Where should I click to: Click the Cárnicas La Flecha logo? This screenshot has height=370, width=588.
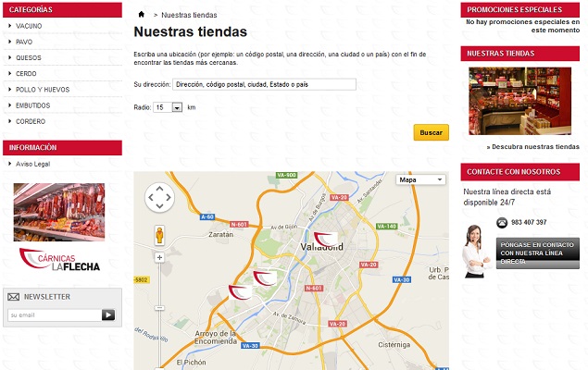59,260
